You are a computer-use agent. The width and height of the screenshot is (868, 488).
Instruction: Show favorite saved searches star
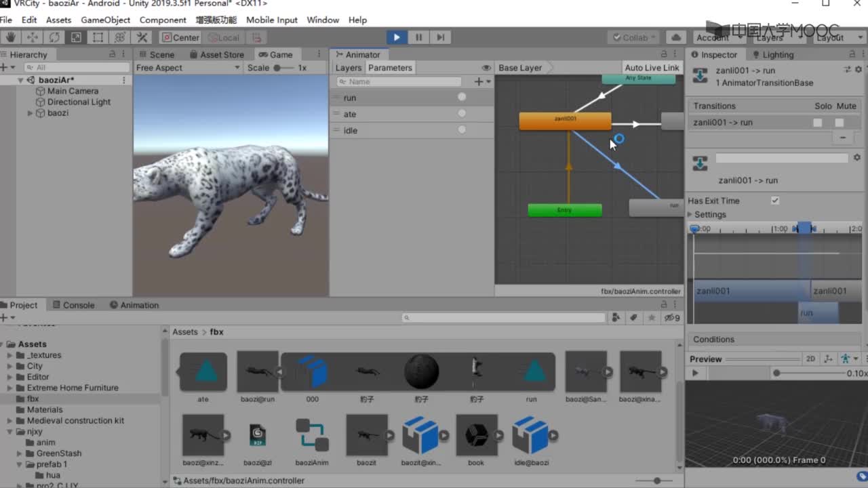(x=652, y=317)
